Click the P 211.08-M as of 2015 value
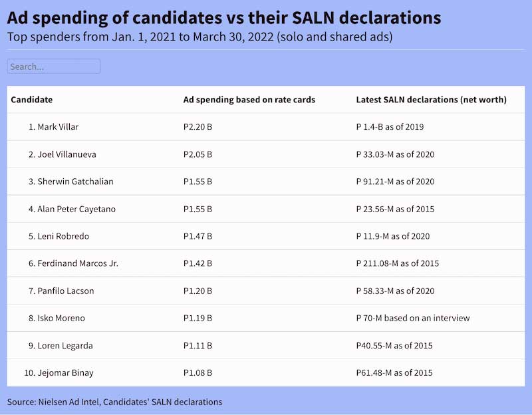 pos(397,263)
